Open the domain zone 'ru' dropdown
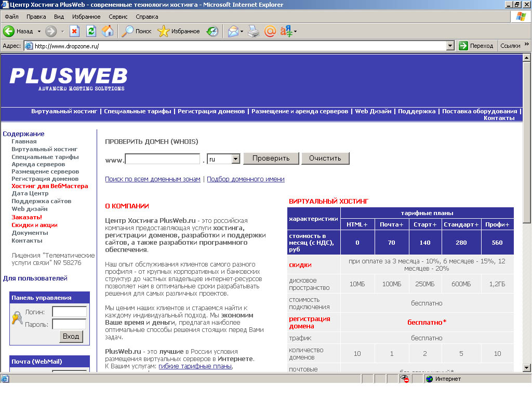The width and height of the screenshot is (532, 399). [x=236, y=159]
